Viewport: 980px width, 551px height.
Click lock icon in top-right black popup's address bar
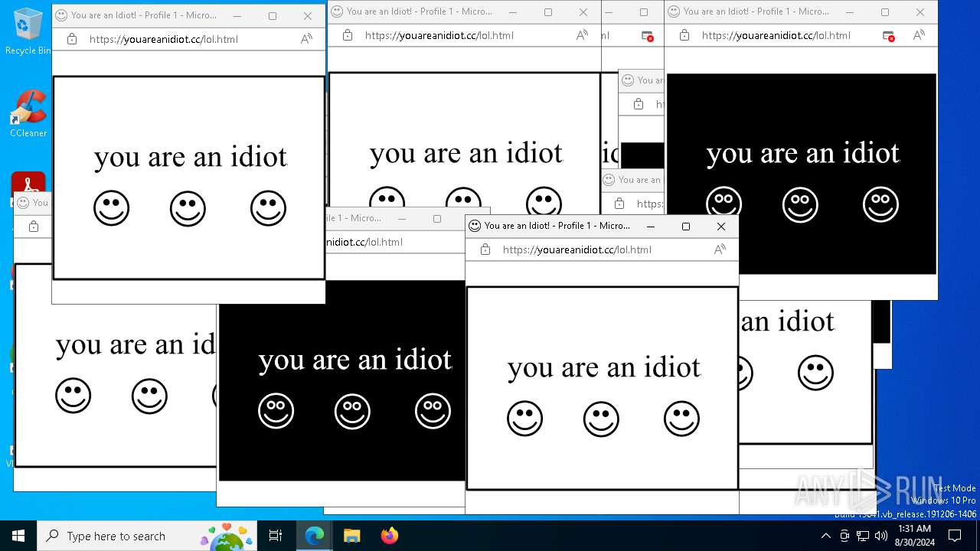tap(684, 35)
